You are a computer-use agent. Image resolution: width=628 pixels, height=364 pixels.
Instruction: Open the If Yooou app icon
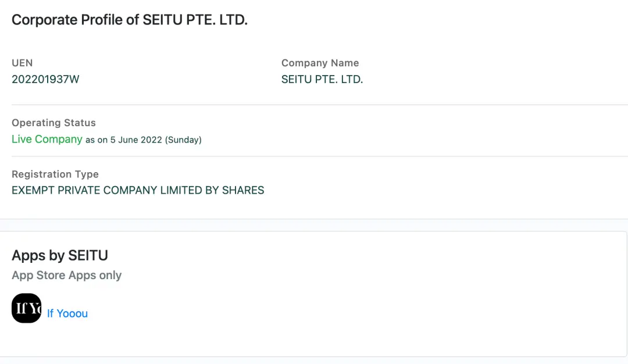pyautogui.click(x=26, y=308)
